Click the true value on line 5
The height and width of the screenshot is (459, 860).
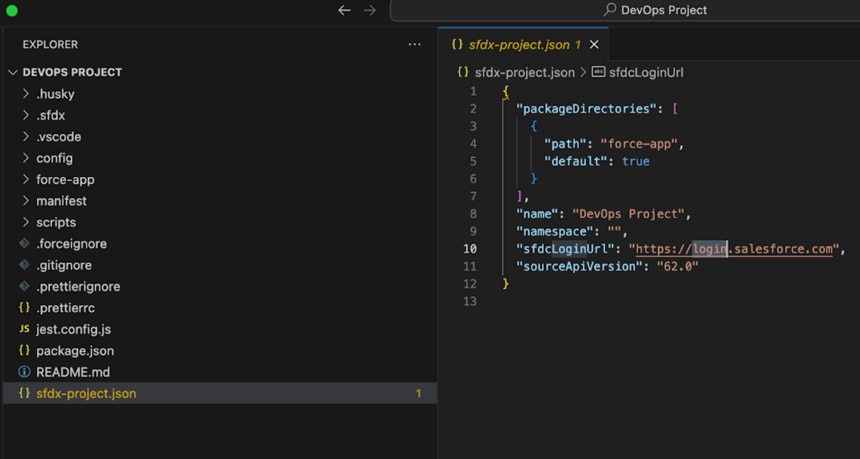tap(636, 161)
